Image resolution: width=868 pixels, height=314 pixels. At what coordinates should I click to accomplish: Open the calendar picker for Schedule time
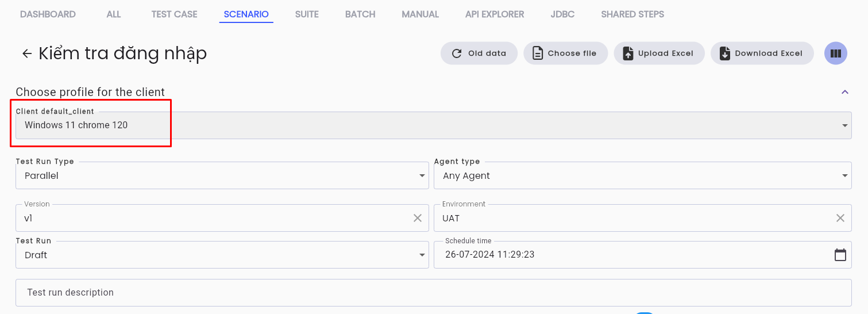point(840,255)
